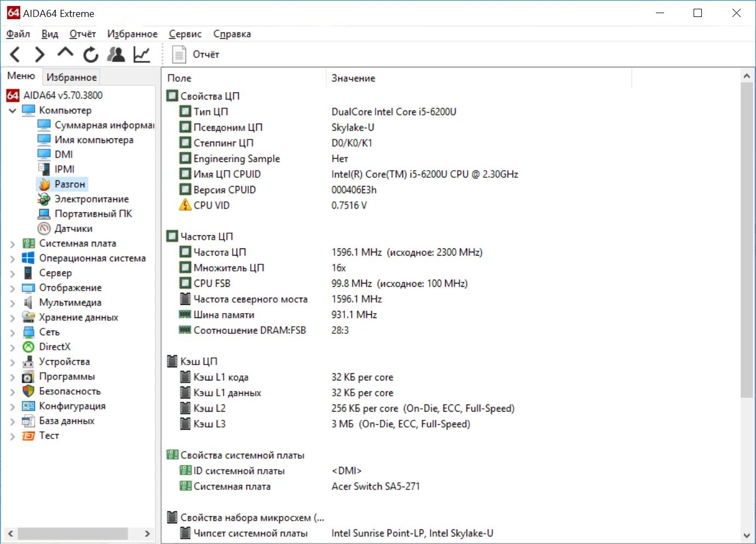Image resolution: width=756 pixels, height=544 pixels.
Task: Open the user management toolbar icon
Action: click(x=116, y=54)
